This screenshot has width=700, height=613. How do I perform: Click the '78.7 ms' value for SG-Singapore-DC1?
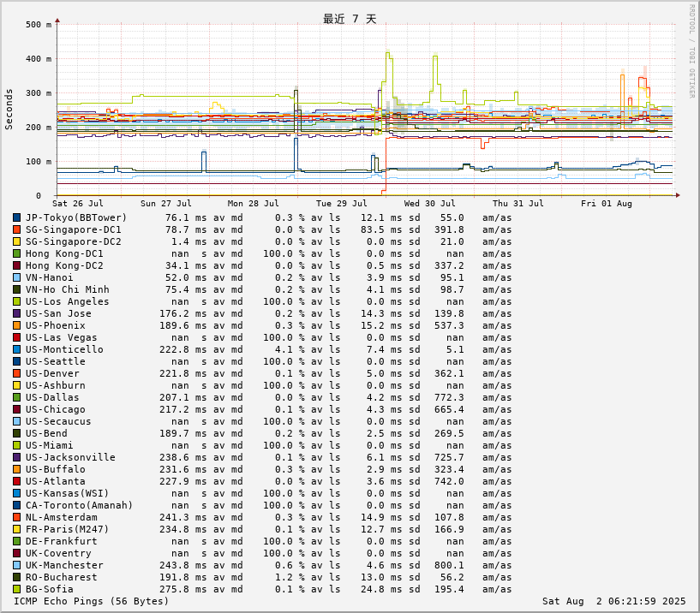[x=186, y=229]
